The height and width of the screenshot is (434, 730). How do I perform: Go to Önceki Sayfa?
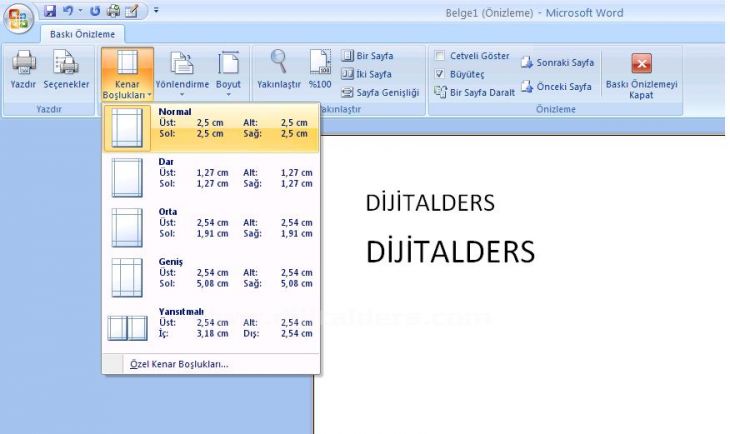[x=556, y=87]
